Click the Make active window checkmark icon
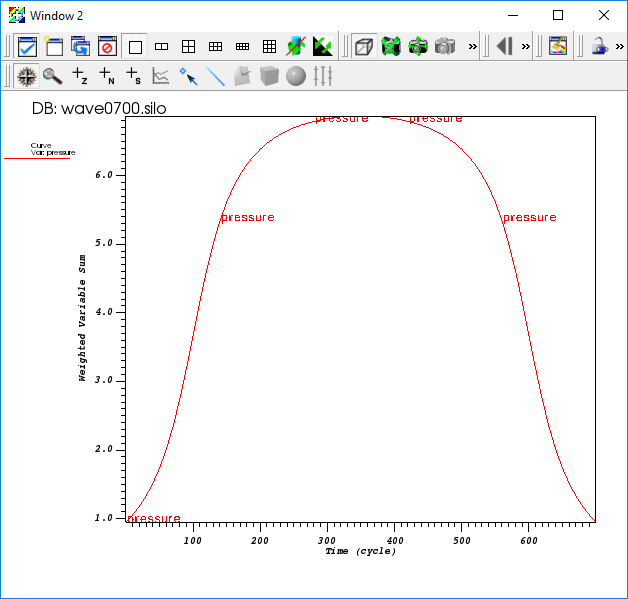Image resolution: width=628 pixels, height=599 pixels. click(x=27, y=47)
